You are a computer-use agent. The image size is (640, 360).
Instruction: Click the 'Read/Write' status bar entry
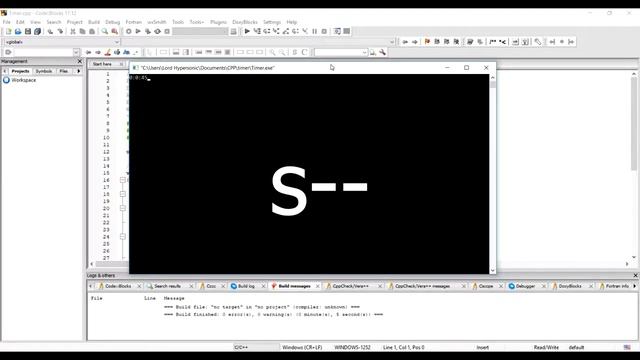[546, 347]
